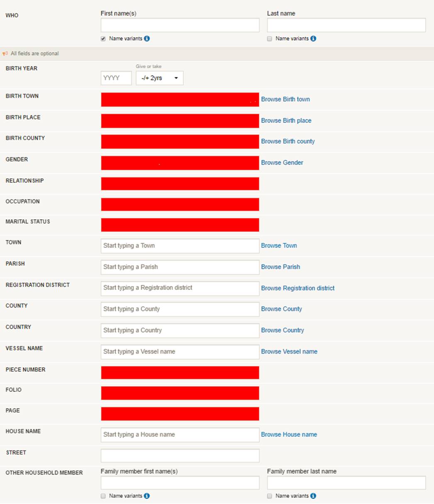Click Browse Vessel name link
Image resolution: width=434 pixels, height=504 pixels.
pyautogui.click(x=289, y=352)
